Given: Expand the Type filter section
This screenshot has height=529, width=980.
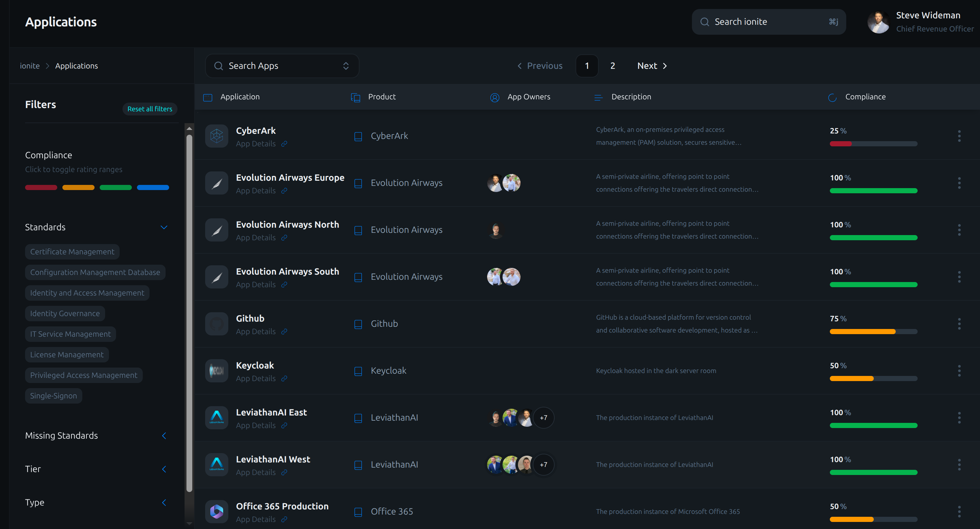Looking at the screenshot, I should pyautogui.click(x=164, y=502).
